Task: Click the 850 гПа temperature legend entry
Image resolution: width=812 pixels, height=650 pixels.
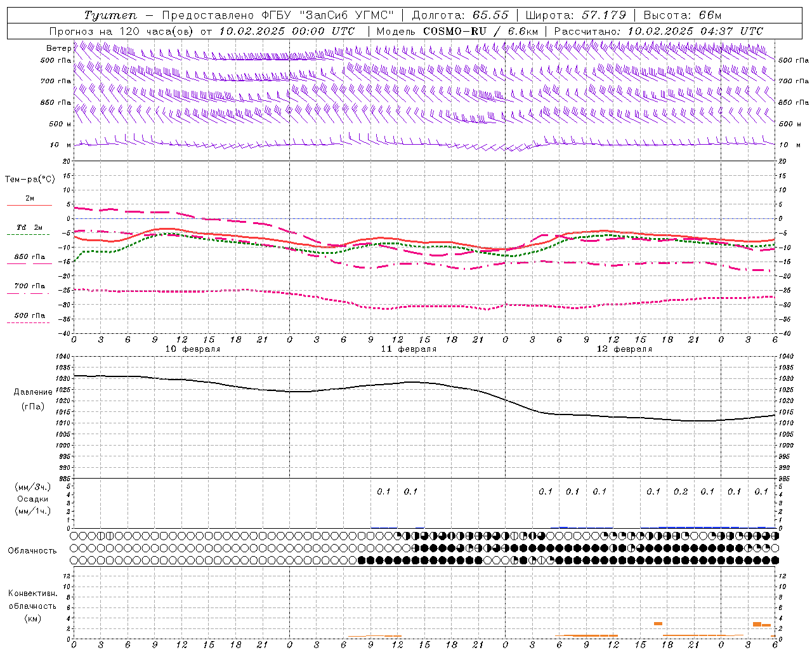Action: click(29, 260)
